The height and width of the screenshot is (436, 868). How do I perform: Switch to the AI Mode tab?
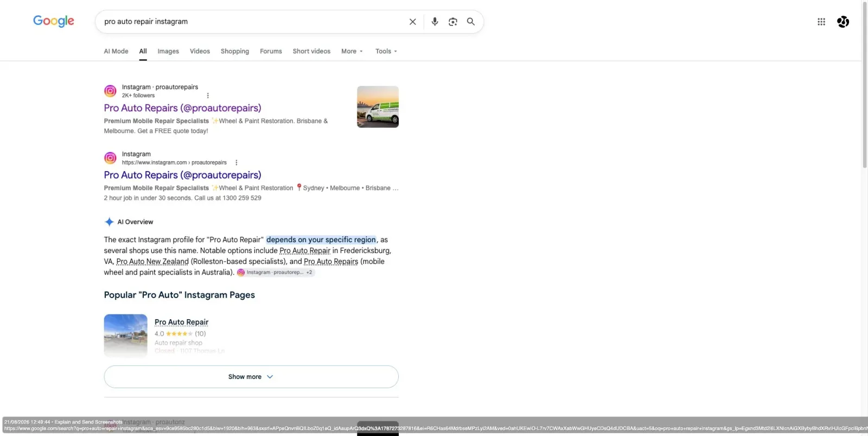coord(116,51)
